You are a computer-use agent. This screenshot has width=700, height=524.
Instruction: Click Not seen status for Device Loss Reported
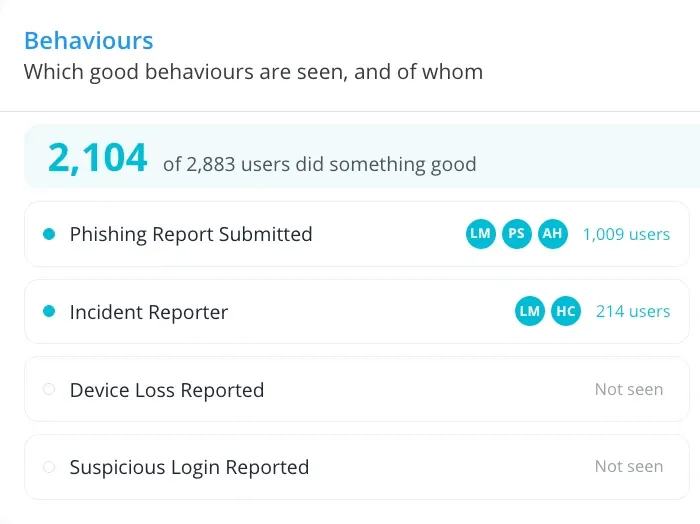(x=629, y=389)
